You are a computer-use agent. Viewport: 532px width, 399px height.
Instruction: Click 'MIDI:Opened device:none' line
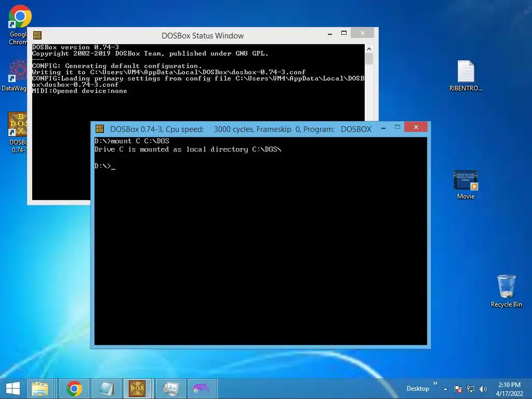(79, 91)
